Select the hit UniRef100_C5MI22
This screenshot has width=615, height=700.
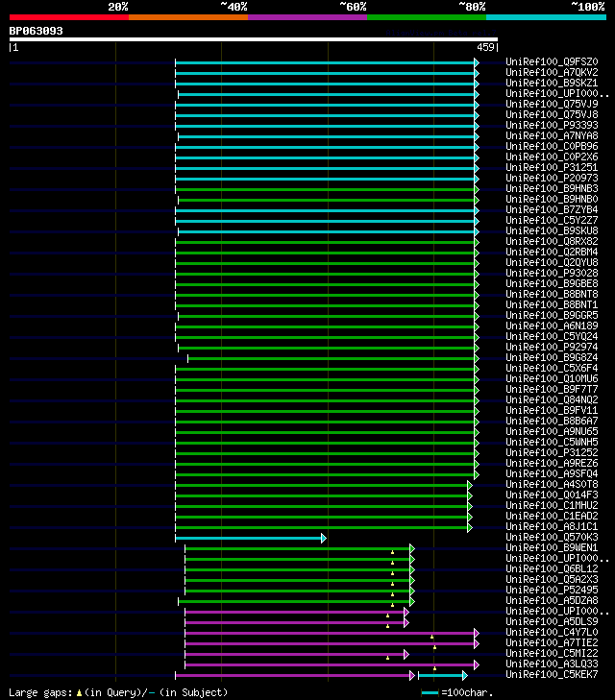click(x=552, y=654)
